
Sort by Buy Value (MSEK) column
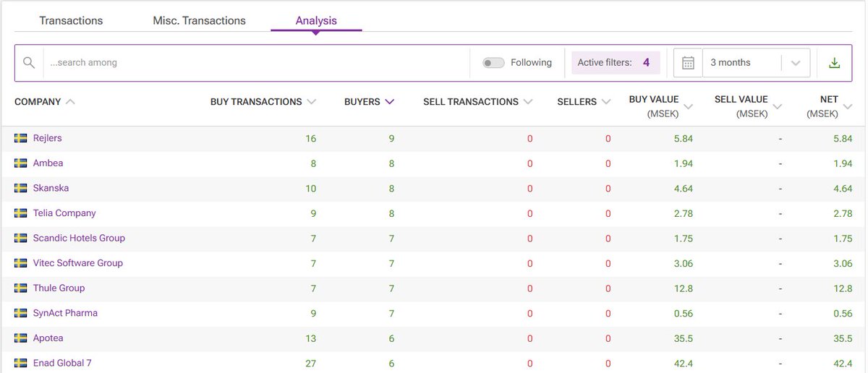(660, 106)
